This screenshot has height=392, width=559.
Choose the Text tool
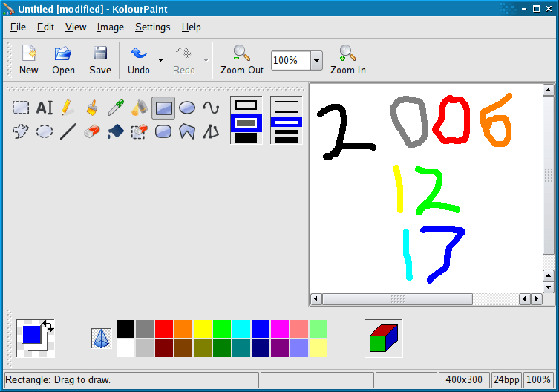[x=45, y=108]
